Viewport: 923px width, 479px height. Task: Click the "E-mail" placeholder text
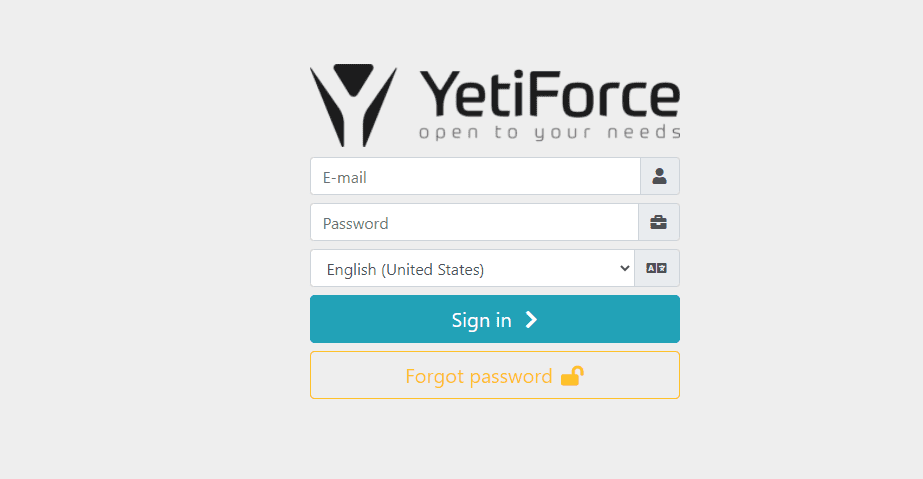pyautogui.click(x=344, y=178)
